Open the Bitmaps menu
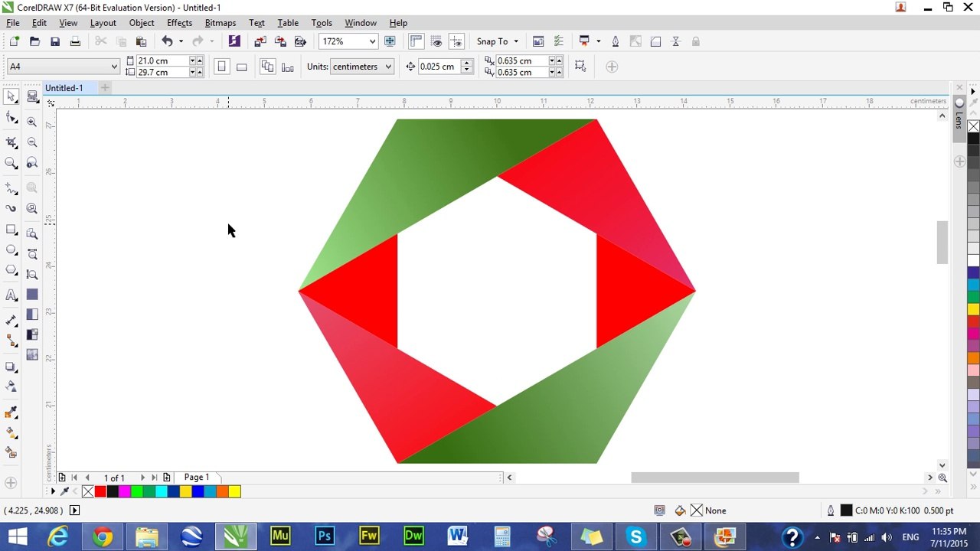Viewport: 980px width, 551px height. pos(220,23)
